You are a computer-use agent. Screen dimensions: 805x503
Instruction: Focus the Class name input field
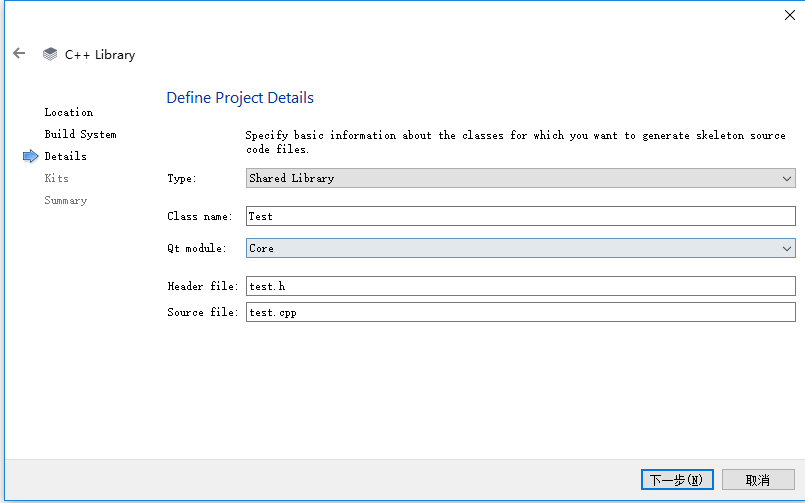pos(520,216)
